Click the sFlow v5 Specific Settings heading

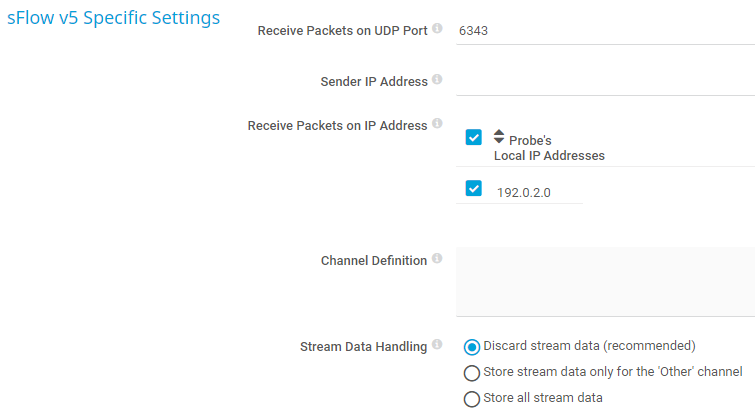pyautogui.click(x=114, y=19)
